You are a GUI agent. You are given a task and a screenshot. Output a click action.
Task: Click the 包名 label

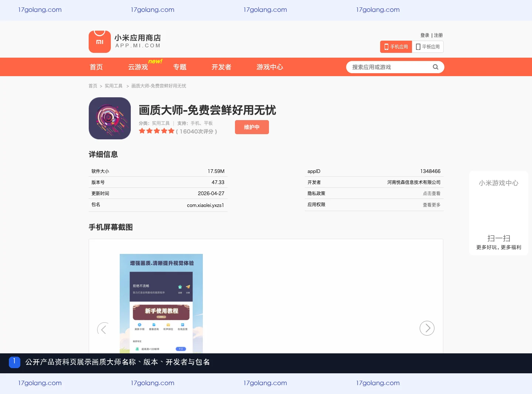click(x=96, y=204)
